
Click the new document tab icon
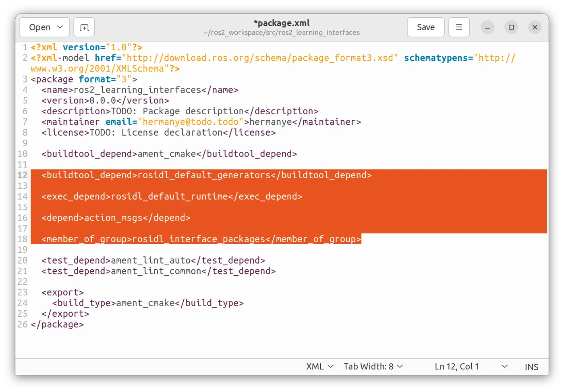pyautogui.click(x=84, y=27)
